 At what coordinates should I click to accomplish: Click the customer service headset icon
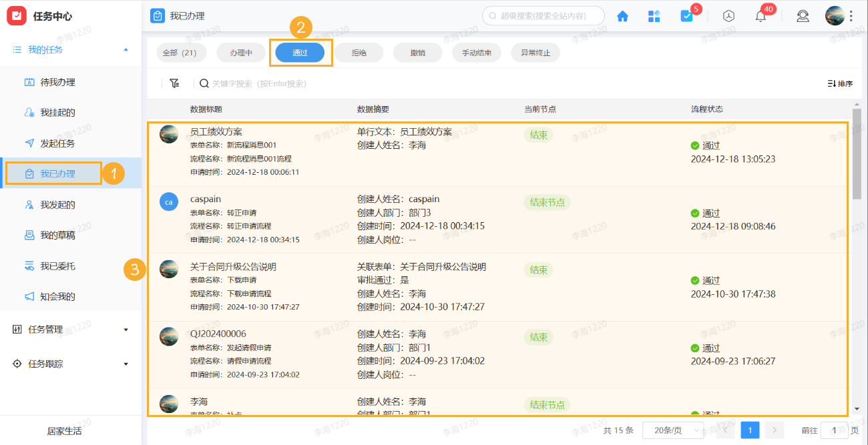[803, 15]
